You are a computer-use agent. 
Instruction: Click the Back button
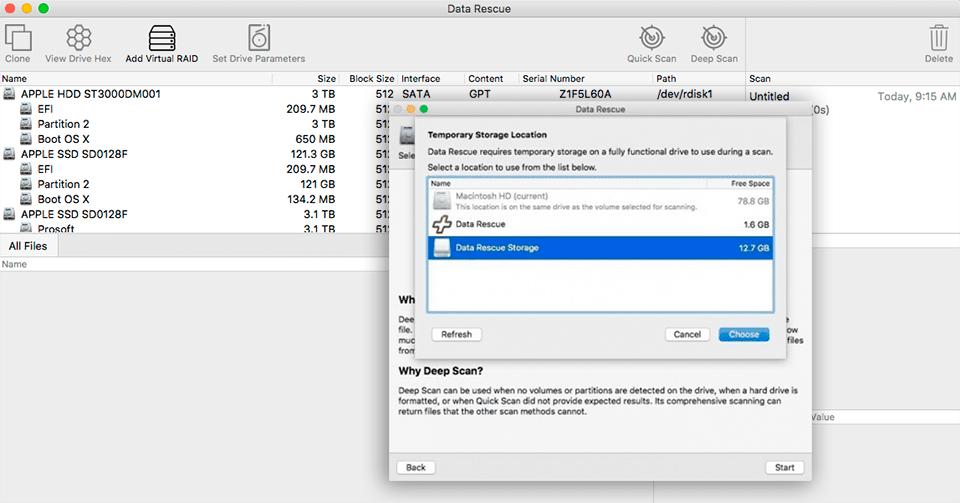tap(416, 468)
